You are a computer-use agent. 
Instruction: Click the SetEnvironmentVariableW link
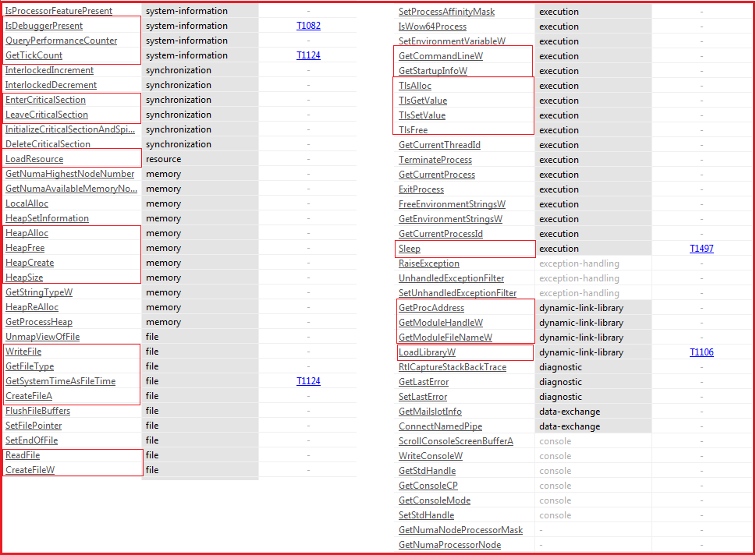[x=453, y=41]
